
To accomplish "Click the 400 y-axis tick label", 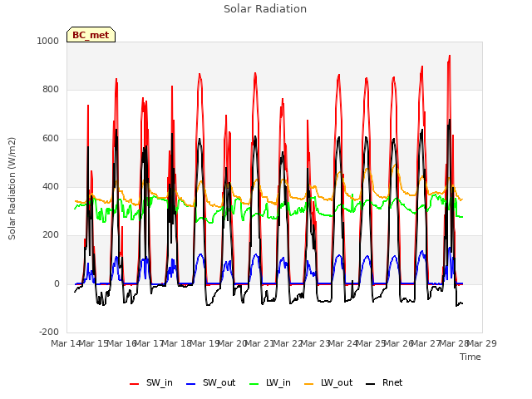I will coord(51,186).
